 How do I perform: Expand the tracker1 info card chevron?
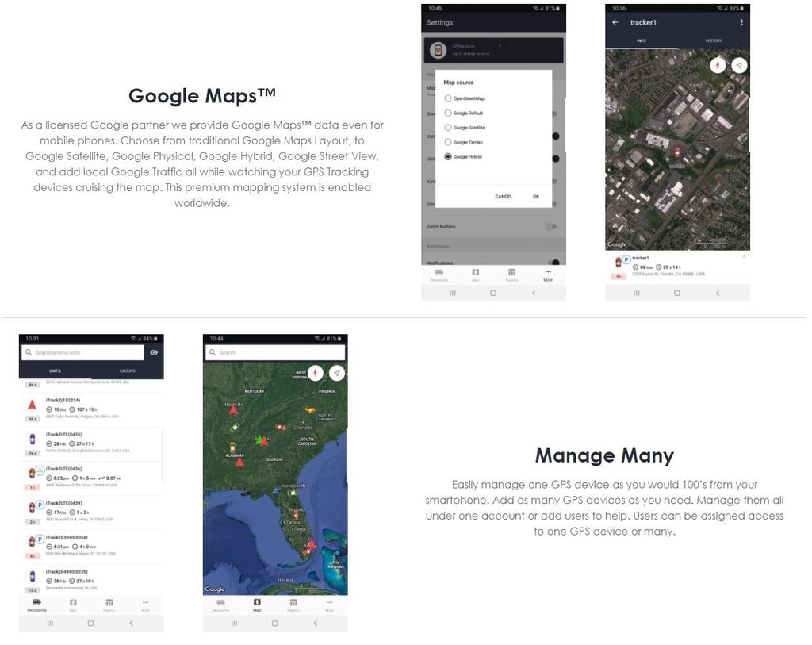743,256
